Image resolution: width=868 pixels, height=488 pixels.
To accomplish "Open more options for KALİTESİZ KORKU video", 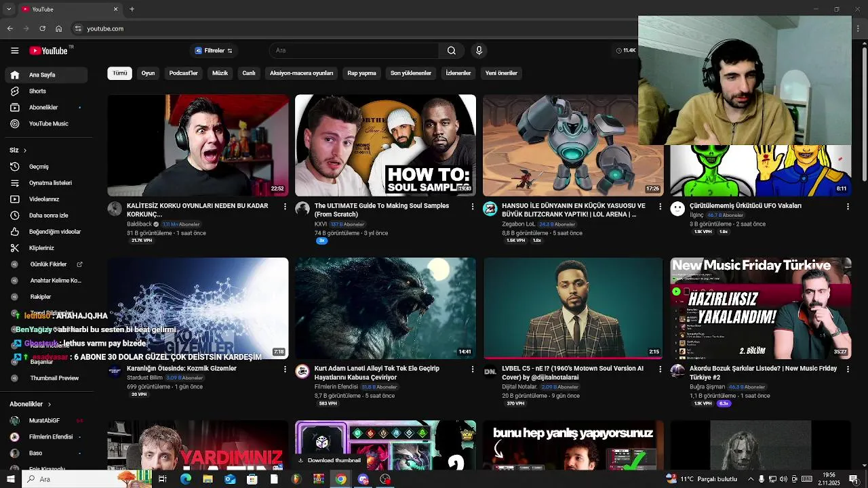I will point(285,206).
